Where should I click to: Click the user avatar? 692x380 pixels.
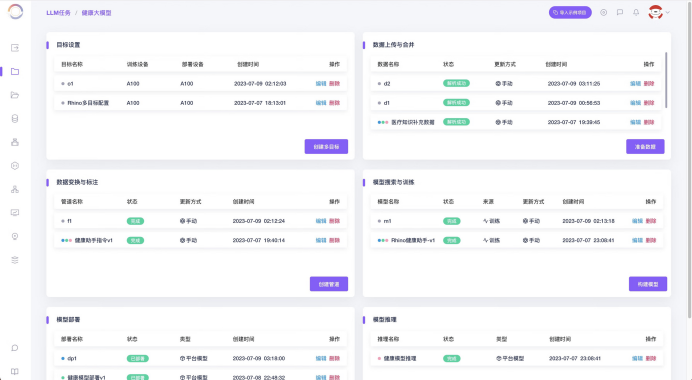(655, 12)
